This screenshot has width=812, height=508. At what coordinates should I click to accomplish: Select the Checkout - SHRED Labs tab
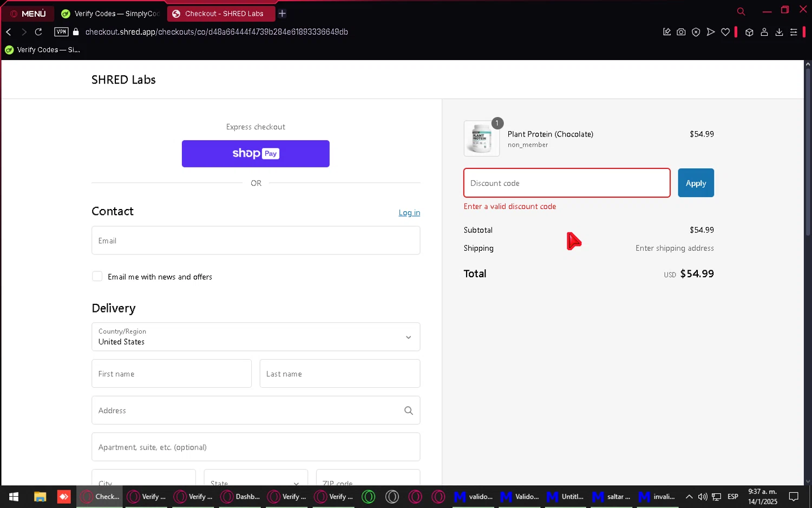point(221,14)
